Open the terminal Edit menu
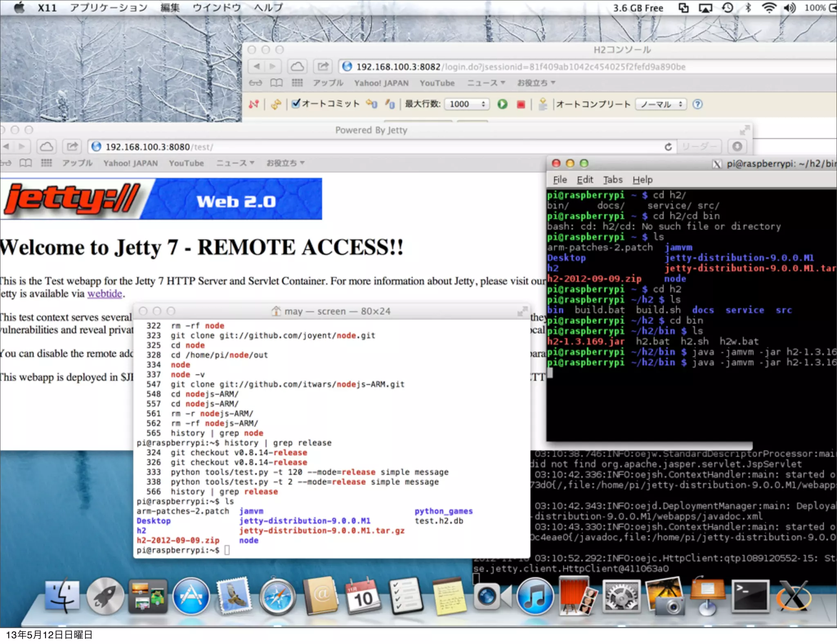This screenshot has height=644, width=837. point(585,180)
